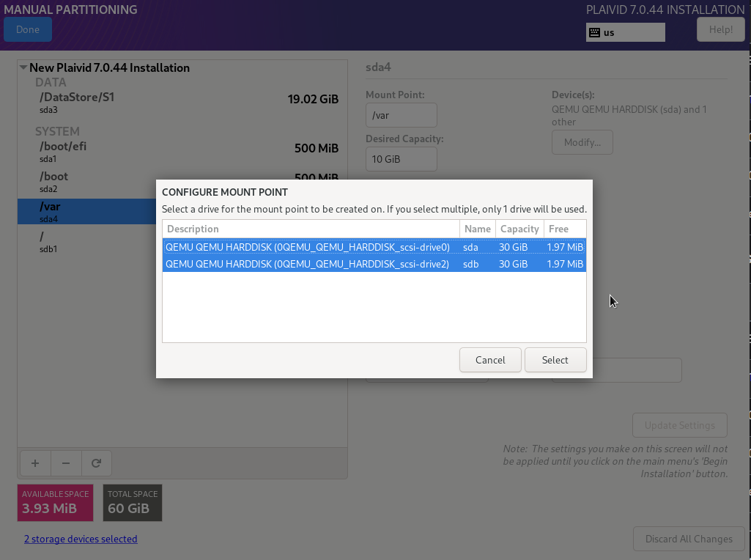
Task: Click the 1.97 MiB free value for sda
Action: [x=565, y=247]
